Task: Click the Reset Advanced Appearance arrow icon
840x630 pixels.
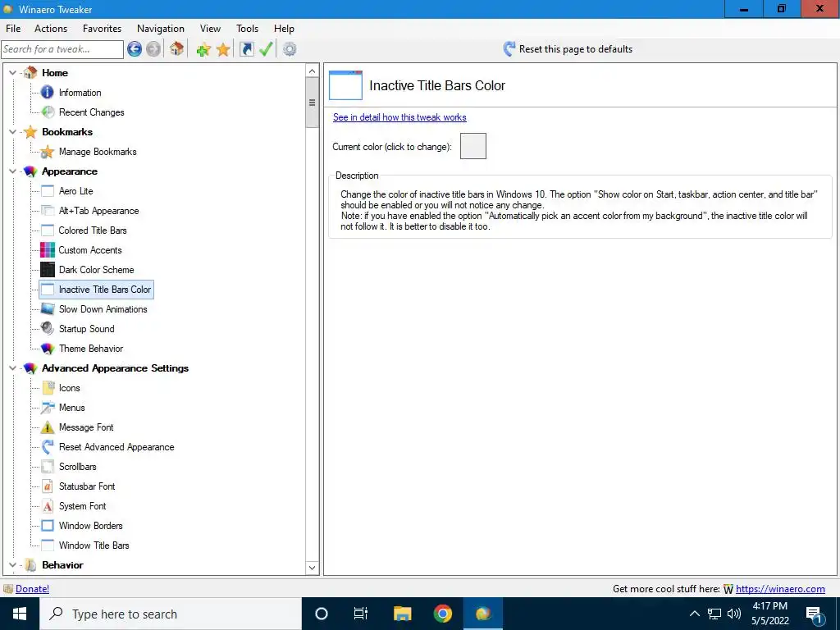Action: (47, 447)
